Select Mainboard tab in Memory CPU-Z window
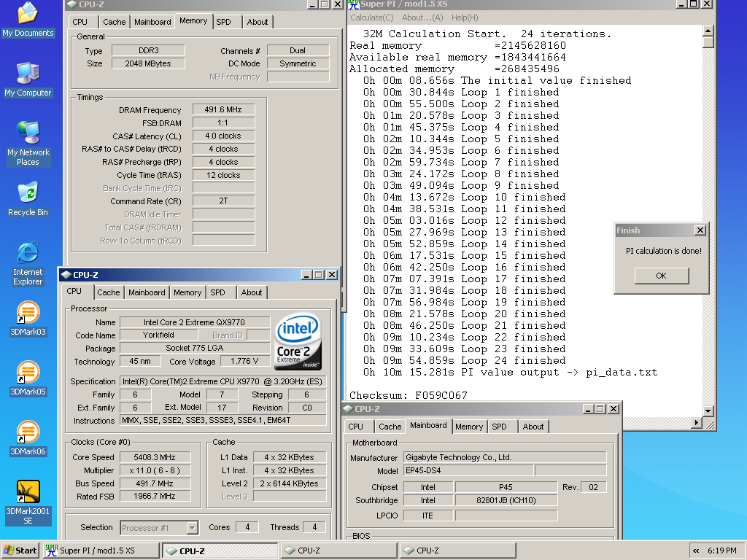747x560 pixels. (152, 22)
